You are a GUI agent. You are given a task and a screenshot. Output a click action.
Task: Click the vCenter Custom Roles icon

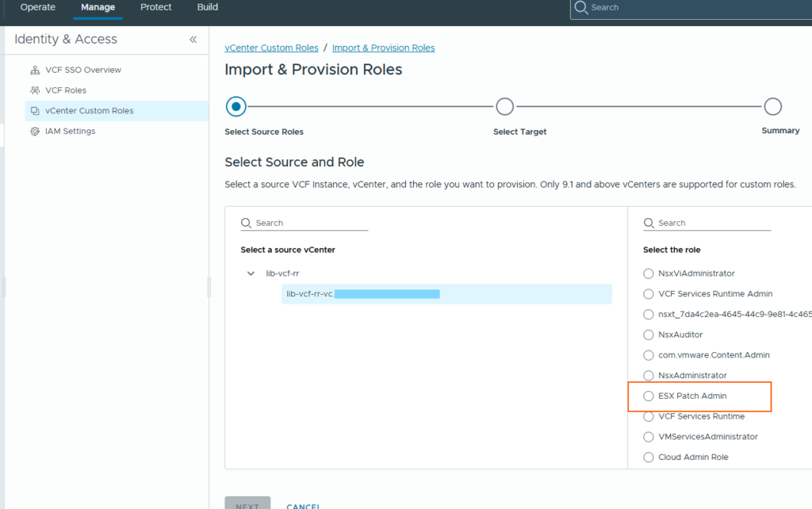(35, 111)
